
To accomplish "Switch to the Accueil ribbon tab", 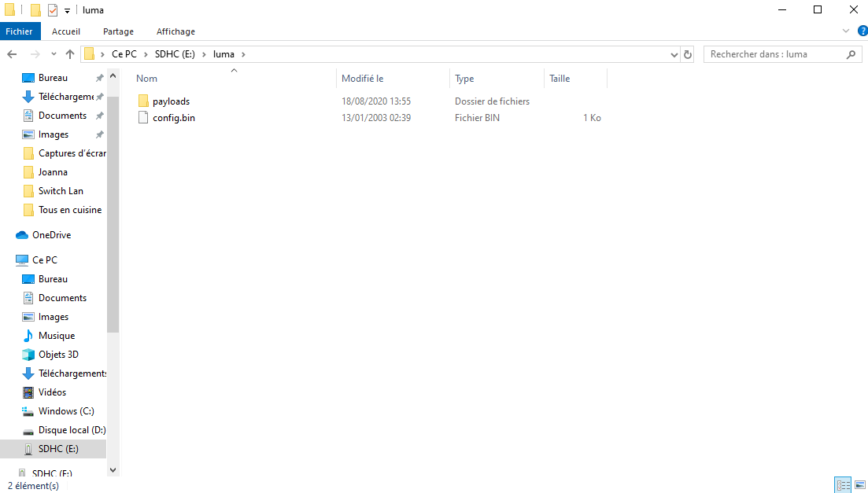I will click(66, 31).
